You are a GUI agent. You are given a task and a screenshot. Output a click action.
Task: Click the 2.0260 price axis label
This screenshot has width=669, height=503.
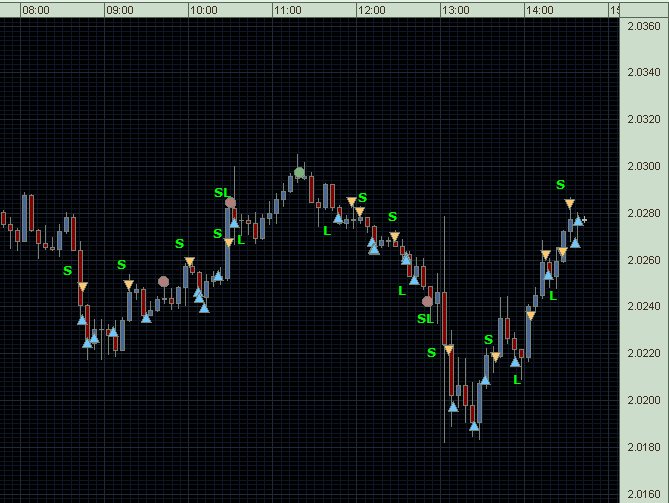644,260
